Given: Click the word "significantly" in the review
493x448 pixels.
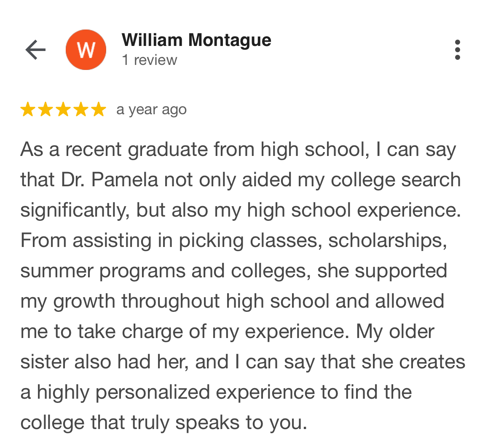Looking at the screenshot, I should coord(75,210).
